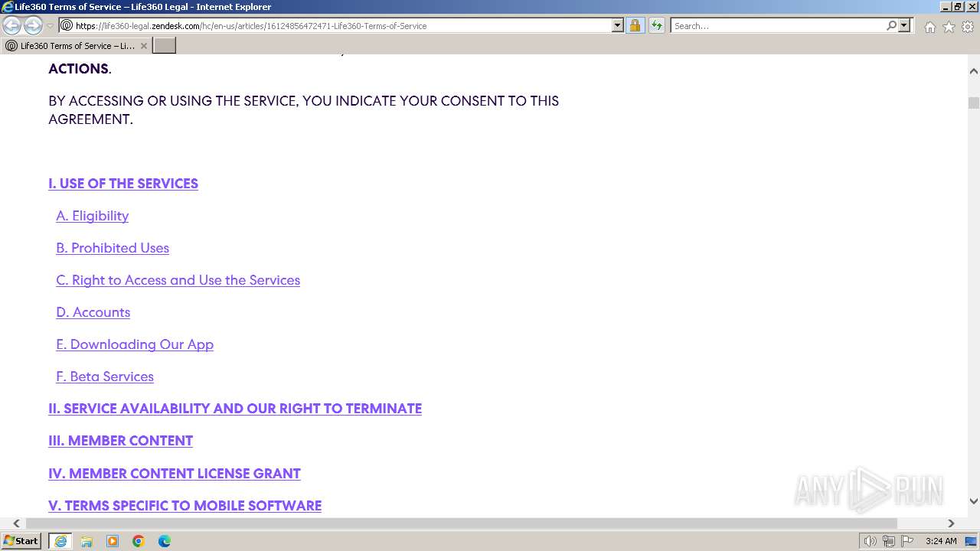Open the Home icon

coord(929,27)
